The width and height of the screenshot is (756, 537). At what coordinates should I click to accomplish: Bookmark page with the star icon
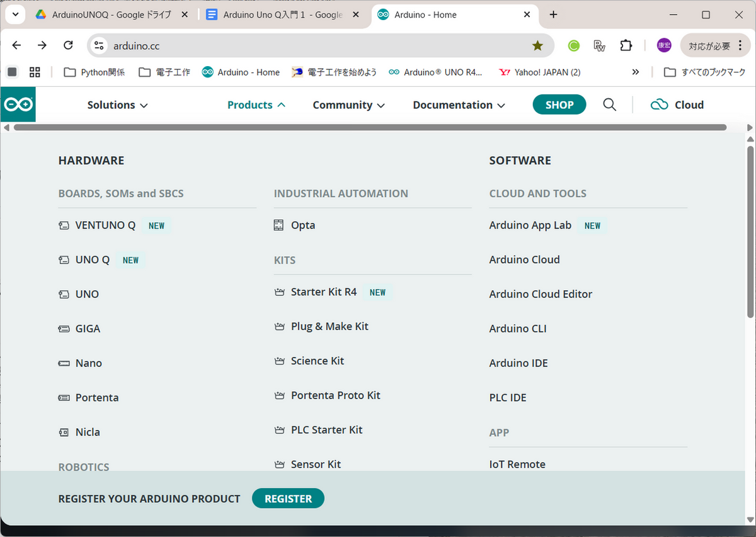(537, 45)
